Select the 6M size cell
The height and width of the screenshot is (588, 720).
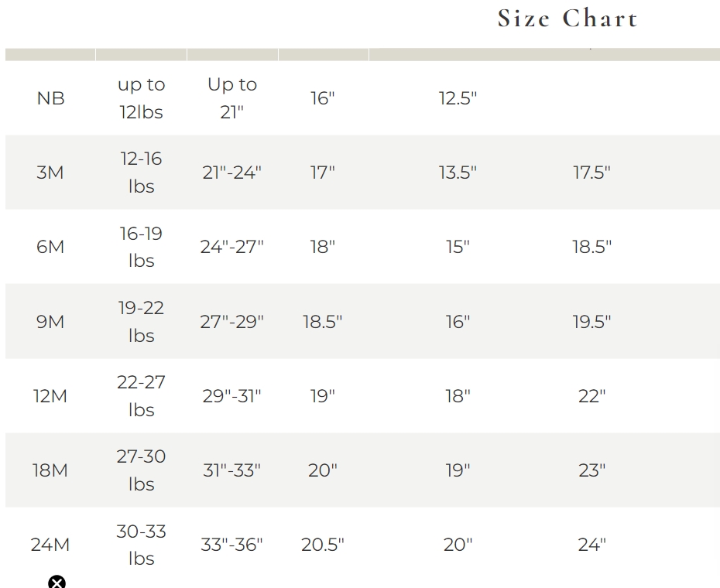point(50,247)
